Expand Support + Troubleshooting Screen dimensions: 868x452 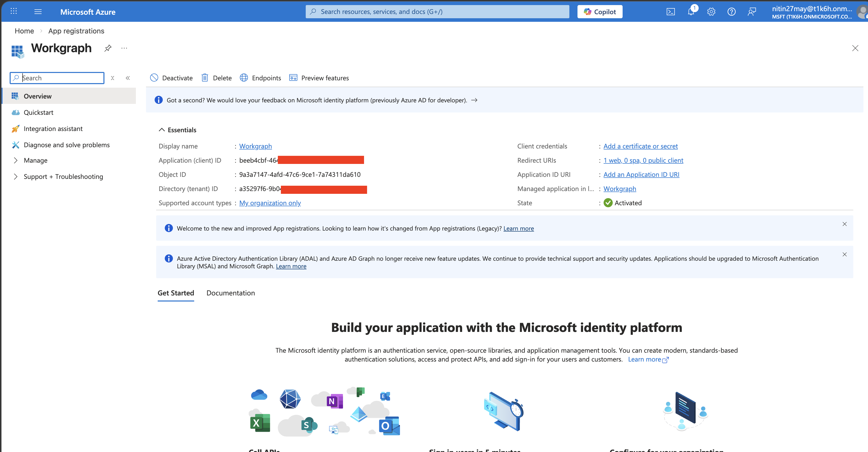(63, 176)
